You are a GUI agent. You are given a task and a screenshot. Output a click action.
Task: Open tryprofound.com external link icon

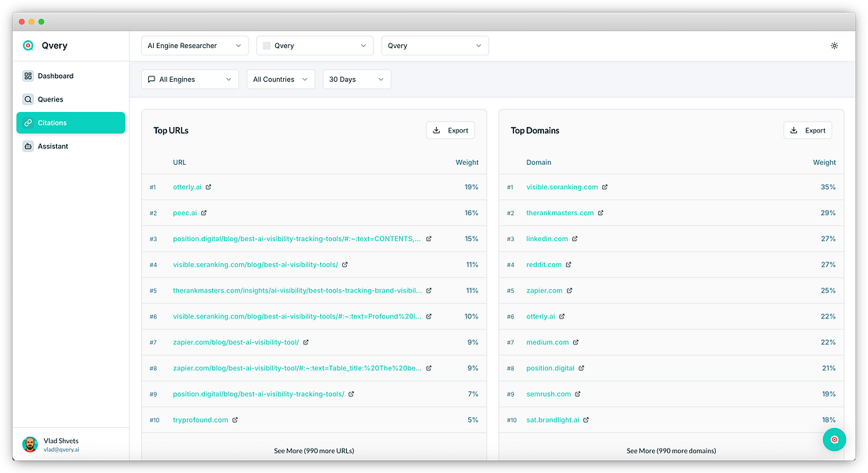pos(235,420)
